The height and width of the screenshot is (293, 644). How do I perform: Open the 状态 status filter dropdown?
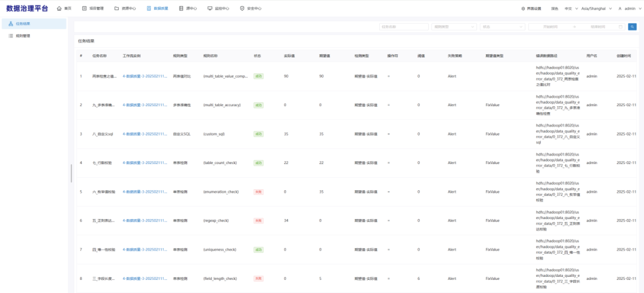[x=502, y=27]
